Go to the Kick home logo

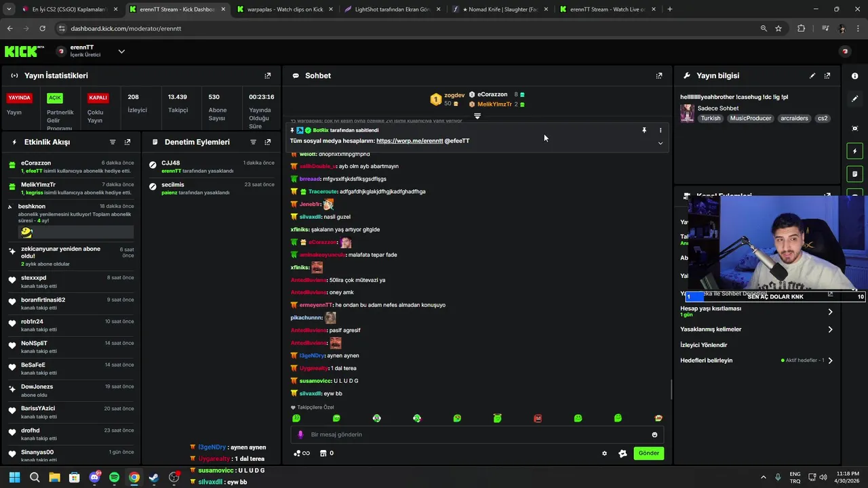24,52
